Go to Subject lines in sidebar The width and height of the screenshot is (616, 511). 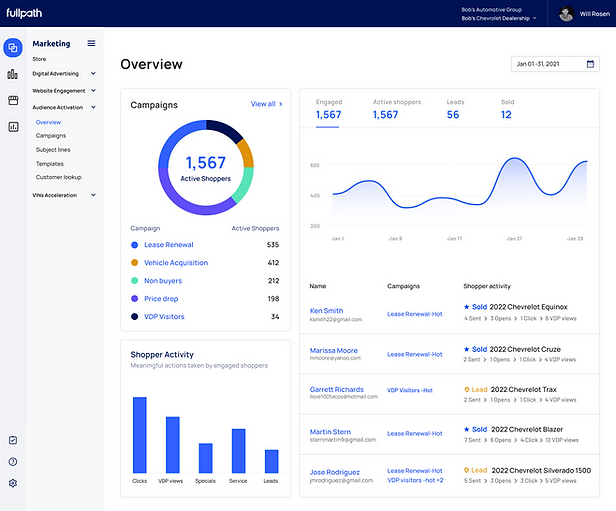click(x=53, y=150)
